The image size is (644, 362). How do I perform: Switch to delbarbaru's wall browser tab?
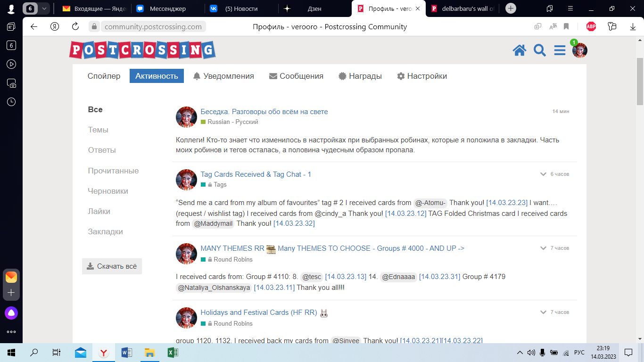point(462,8)
